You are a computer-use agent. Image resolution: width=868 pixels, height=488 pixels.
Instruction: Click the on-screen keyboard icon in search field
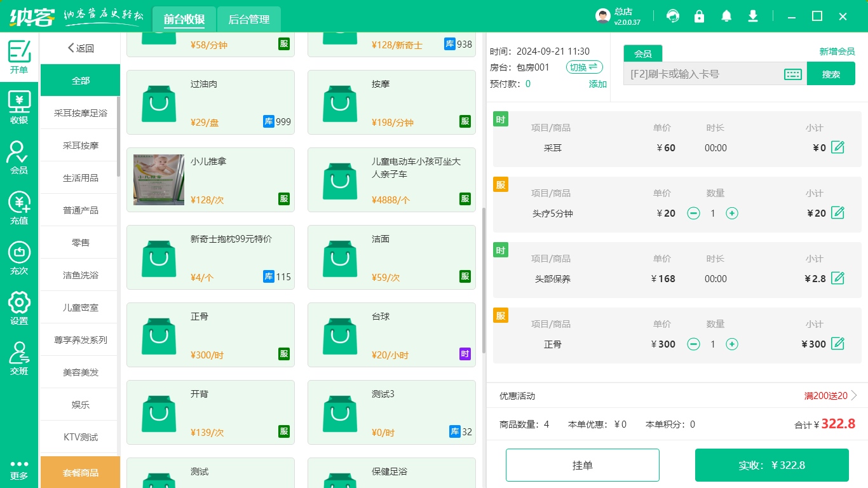point(792,74)
